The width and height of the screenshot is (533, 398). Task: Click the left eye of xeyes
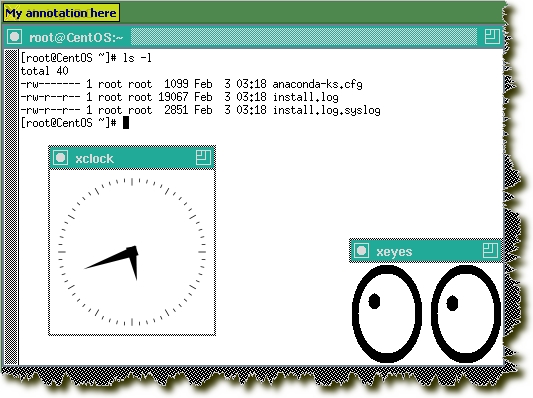[387, 314]
